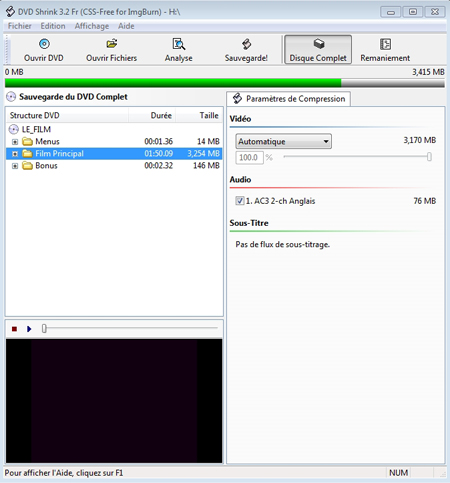Click the NUM status bar indicator
Viewport: 450px width, 483px height.
coord(398,473)
